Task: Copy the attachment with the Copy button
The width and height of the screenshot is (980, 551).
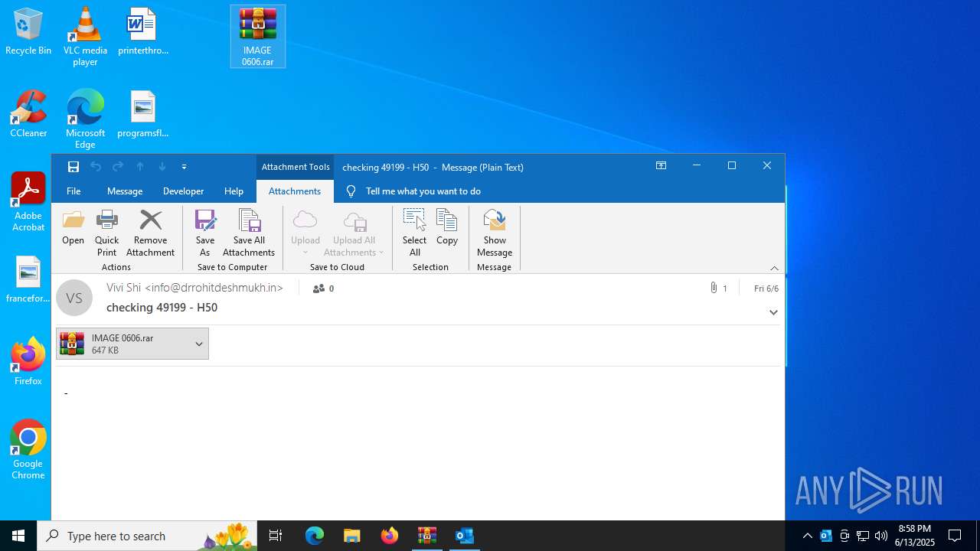Action: [447, 228]
